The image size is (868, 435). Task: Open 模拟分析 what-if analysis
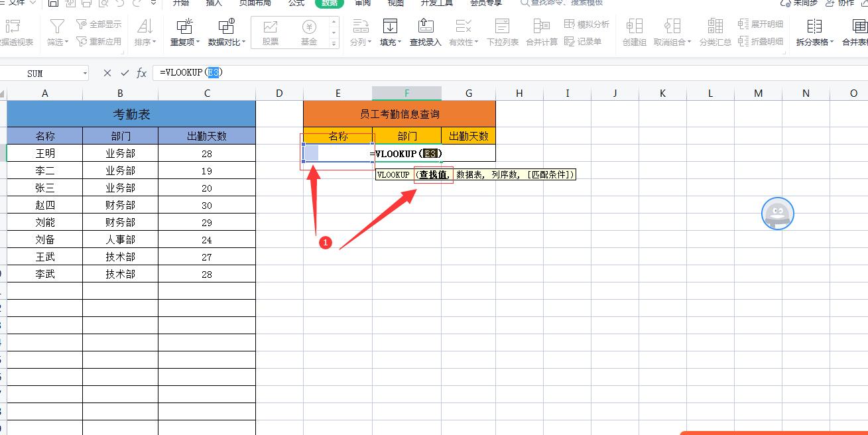pyautogui.click(x=587, y=25)
